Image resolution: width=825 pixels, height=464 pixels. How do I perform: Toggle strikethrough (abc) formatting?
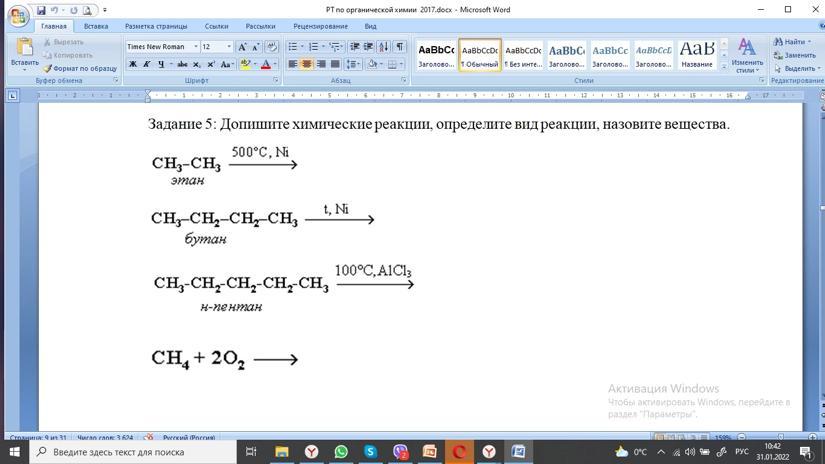point(182,64)
